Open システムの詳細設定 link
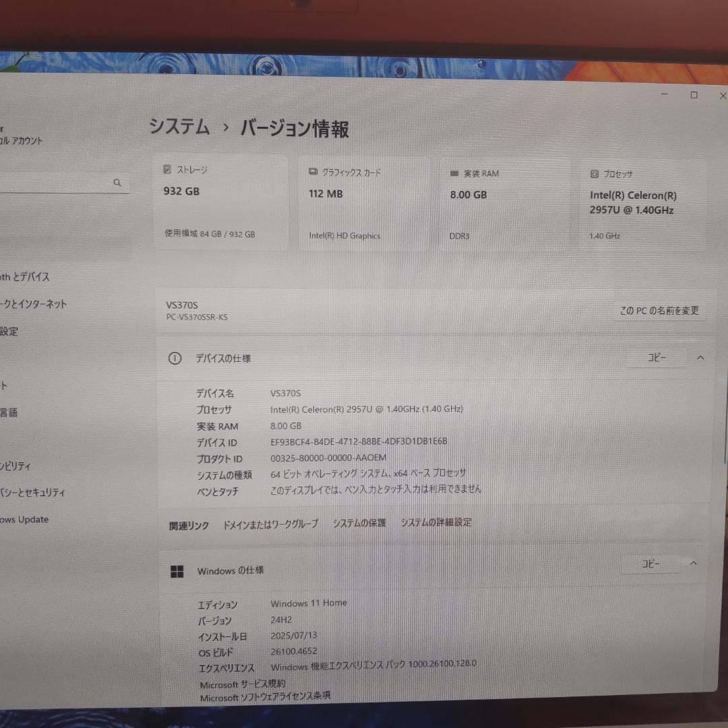 click(x=435, y=522)
